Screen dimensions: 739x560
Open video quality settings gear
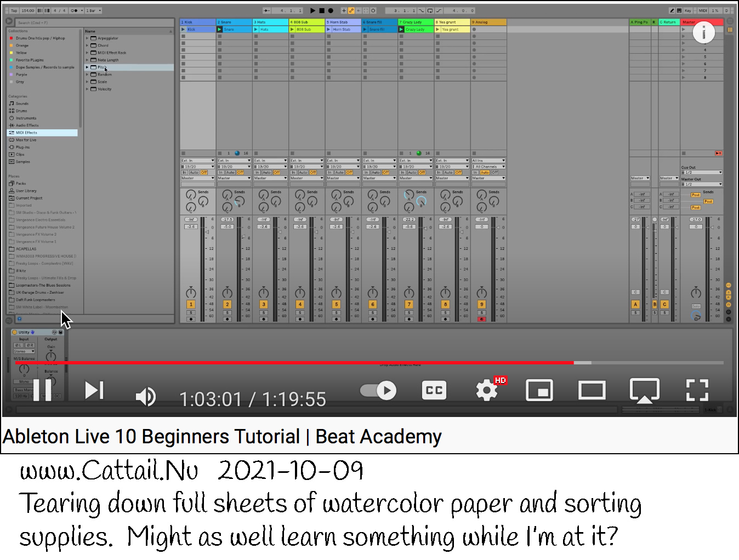point(487,390)
